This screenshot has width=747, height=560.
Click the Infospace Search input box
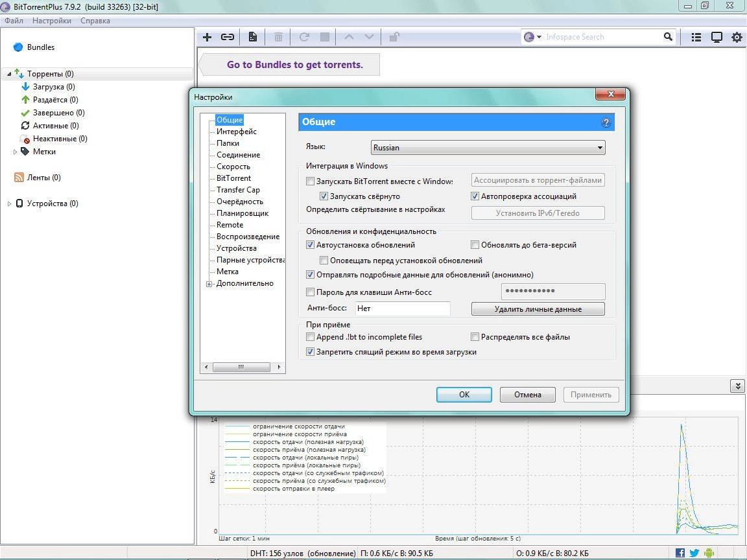(602, 37)
